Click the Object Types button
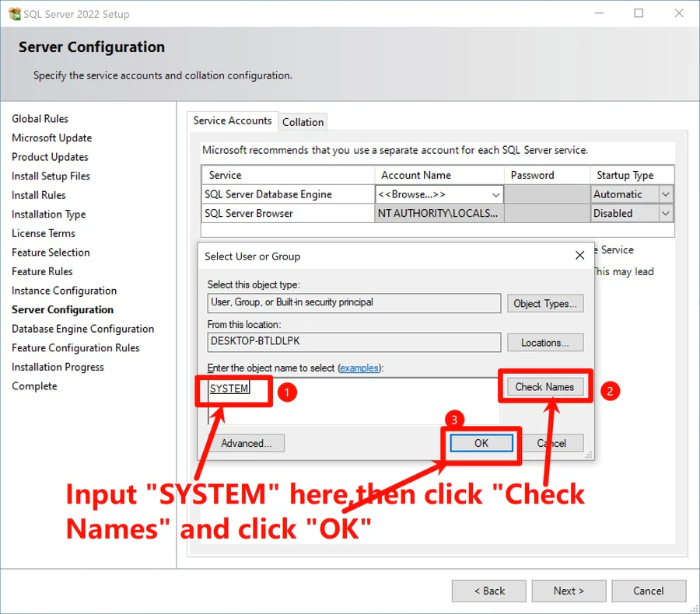Screen dimensions: 700x614 (x=544, y=303)
